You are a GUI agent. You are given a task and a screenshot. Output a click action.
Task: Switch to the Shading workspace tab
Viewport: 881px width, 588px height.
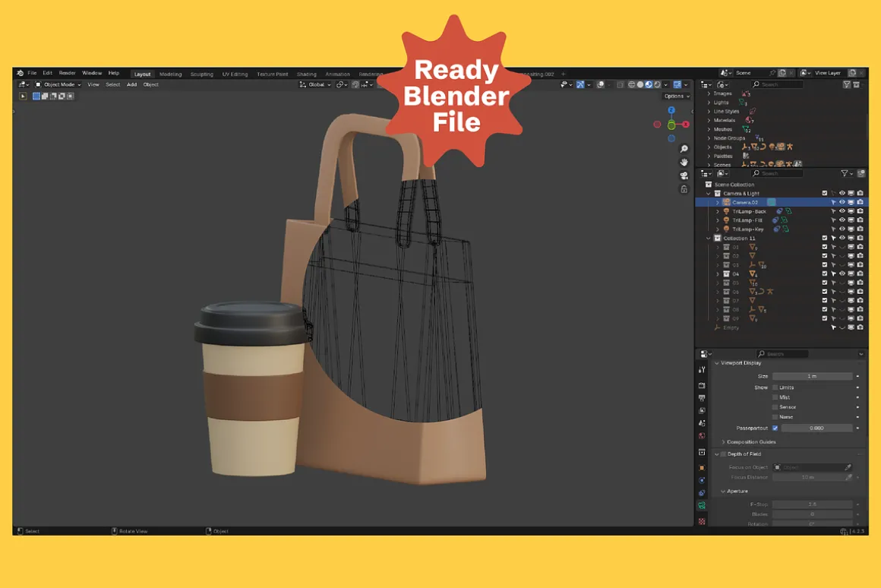[x=307, y=74]
